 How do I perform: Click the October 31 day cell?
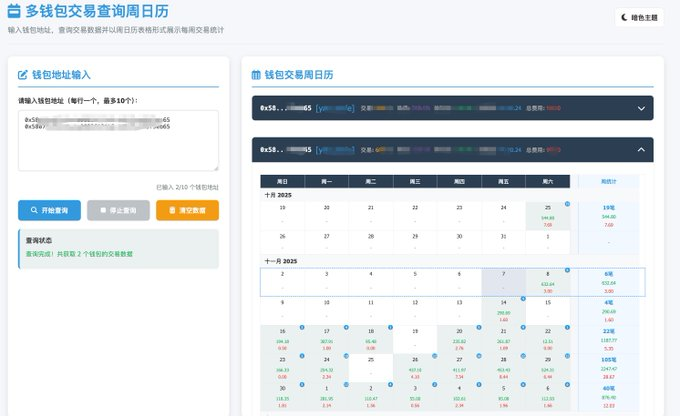pos(503,242)
